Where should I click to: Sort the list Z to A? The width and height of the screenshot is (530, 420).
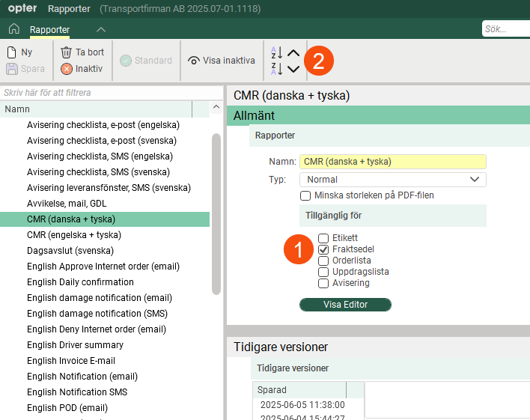coord(276,69)
